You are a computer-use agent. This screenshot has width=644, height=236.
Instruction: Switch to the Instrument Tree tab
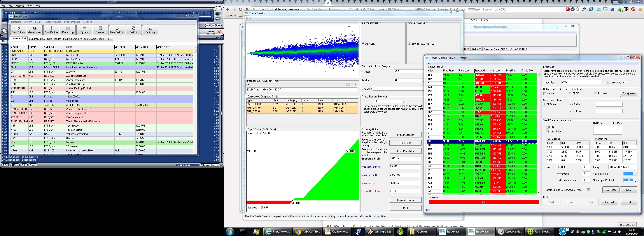pos(37,39)
